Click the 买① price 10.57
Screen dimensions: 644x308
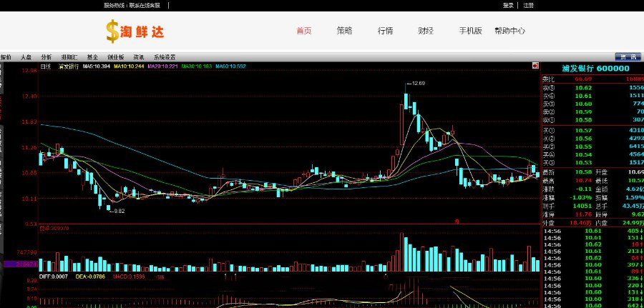[x=583, y=131]
